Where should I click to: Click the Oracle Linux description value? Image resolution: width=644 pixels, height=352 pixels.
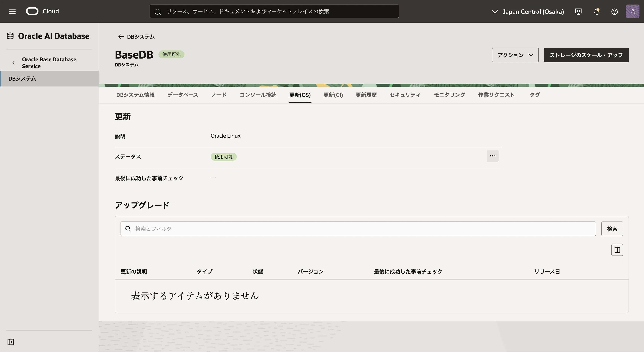pos(225,136)
